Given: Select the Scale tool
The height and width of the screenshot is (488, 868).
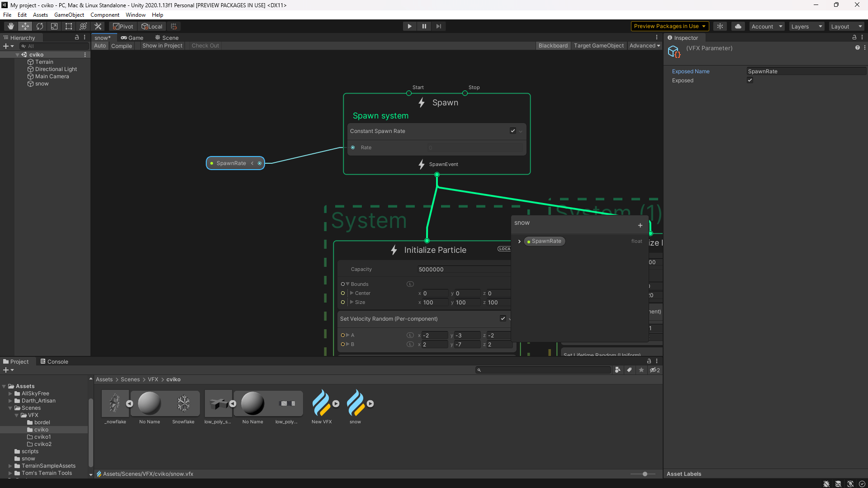Looking at the screenshot, I should click(54, 26).
